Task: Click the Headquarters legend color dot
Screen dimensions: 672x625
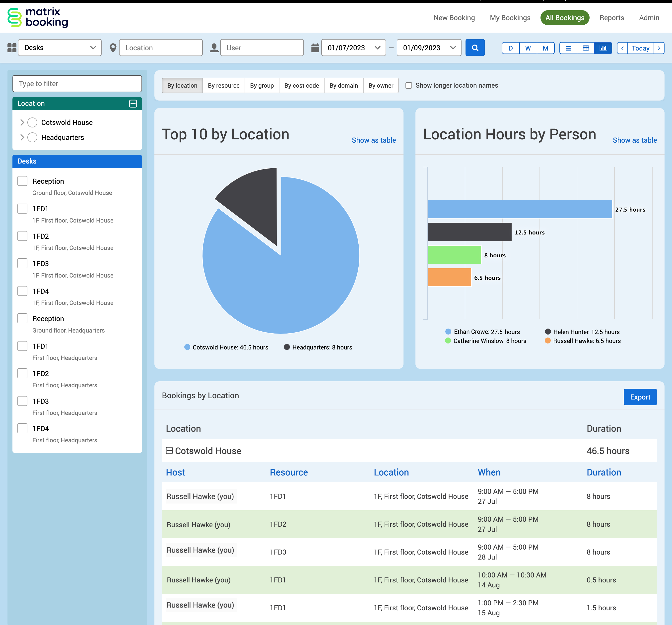Action: (x=287, y=347)
